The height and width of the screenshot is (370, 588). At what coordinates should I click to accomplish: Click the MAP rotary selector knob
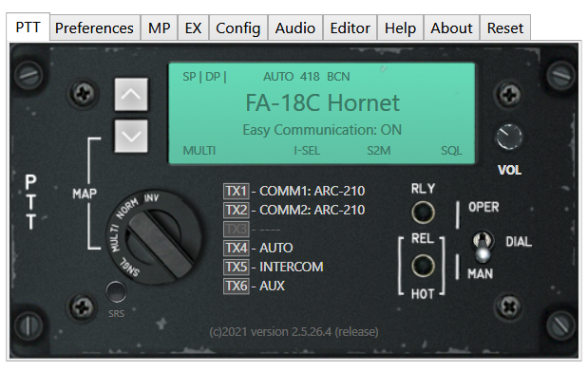(x=155, y=238)
